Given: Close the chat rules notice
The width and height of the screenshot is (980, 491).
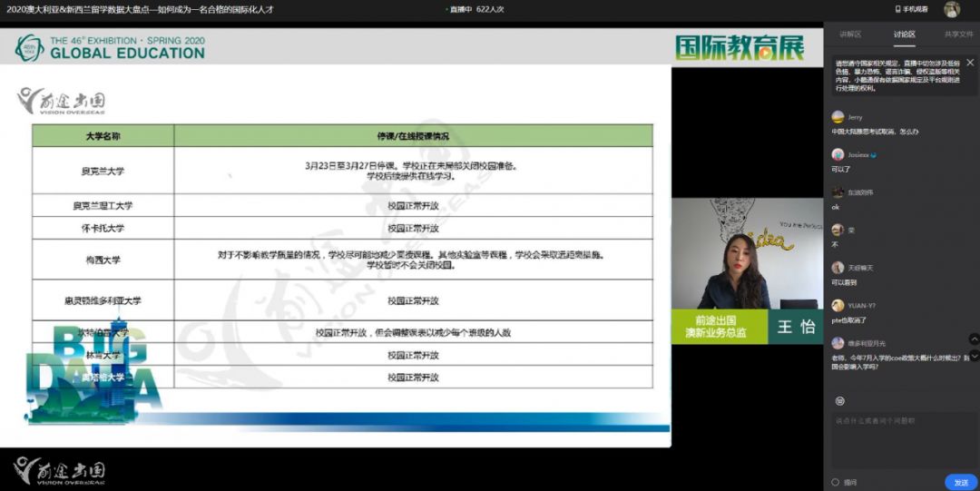Looking at the screenshot, I should (970, 63).
